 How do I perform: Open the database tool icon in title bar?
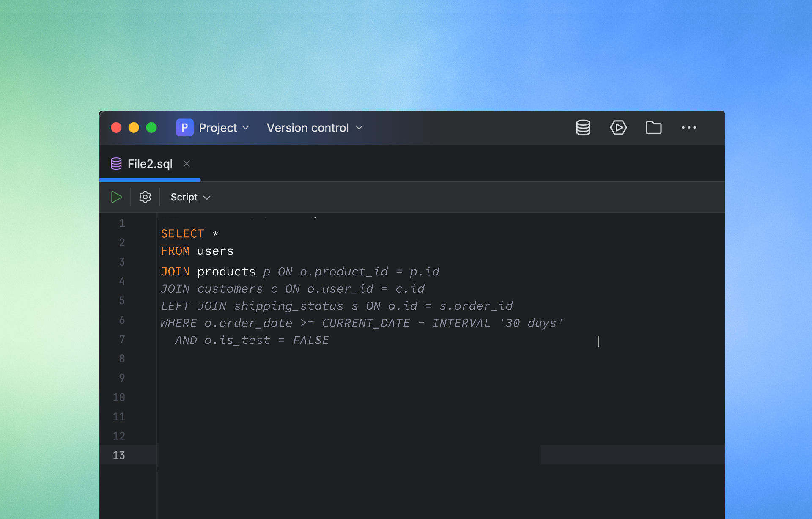click(x=583, y=127)
